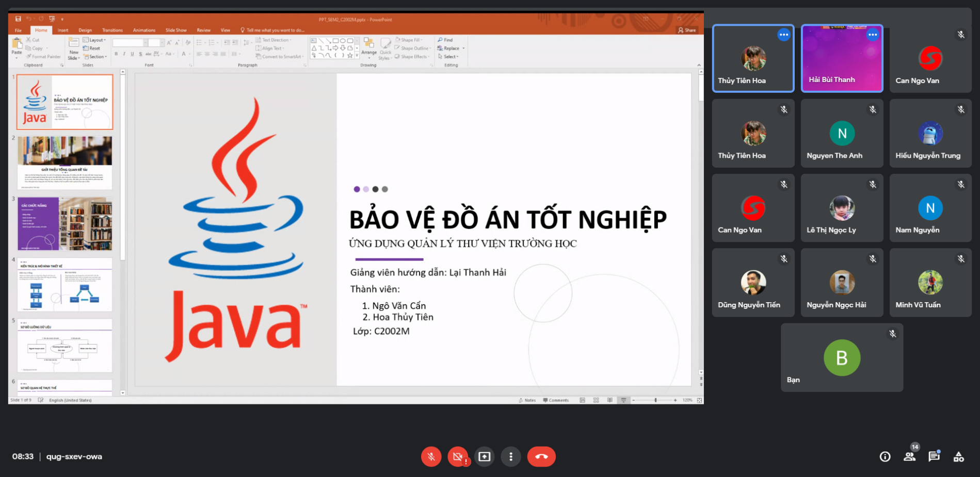The height and width of the screenshot is (477, 980).
Task: Click the center align icon
Action: pyautogui.click(x=207, y=54)
